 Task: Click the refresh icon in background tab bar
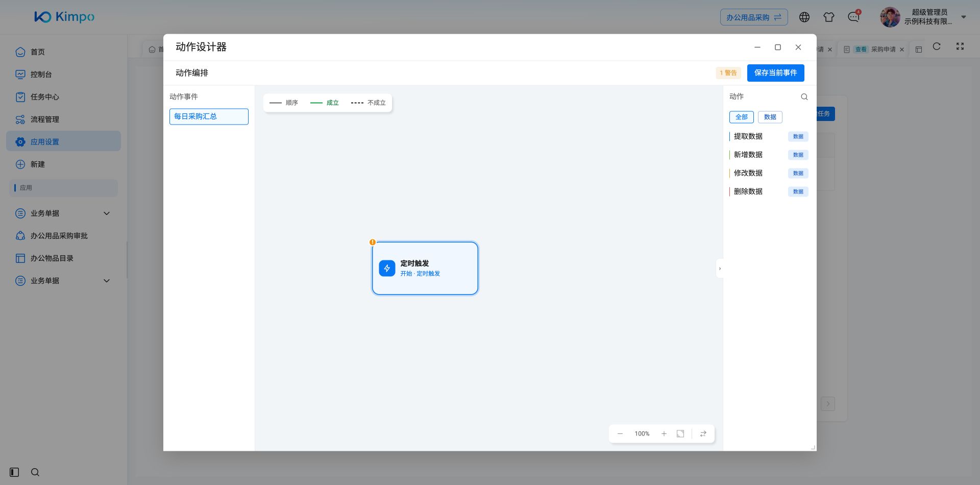(x=937, y=46)
